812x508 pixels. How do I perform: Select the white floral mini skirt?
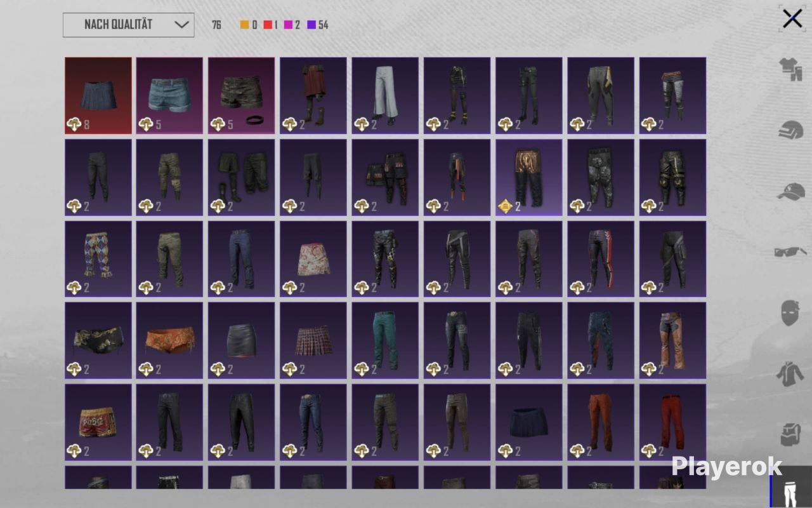pos(313,259)
